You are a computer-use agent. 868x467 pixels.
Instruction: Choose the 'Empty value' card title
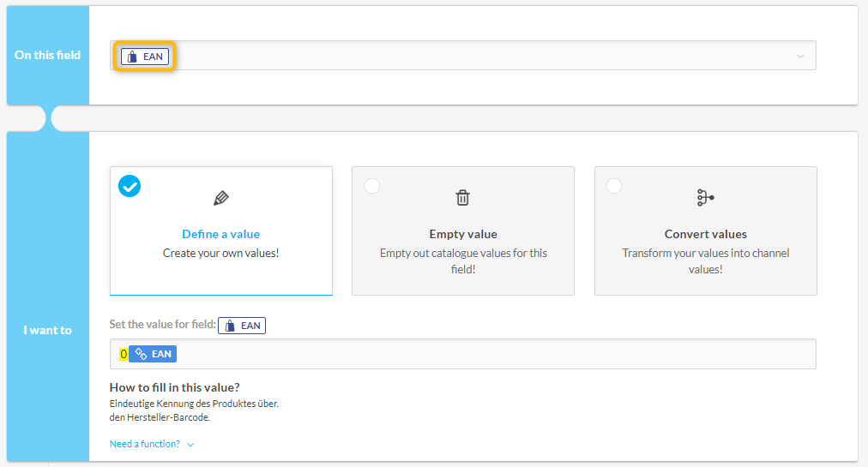(x=463, y=234)
